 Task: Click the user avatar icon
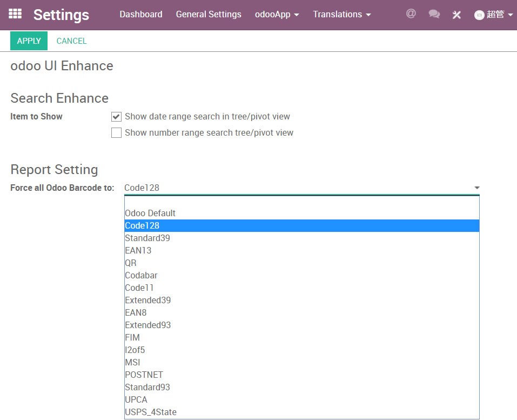click(x=479, y=15)
